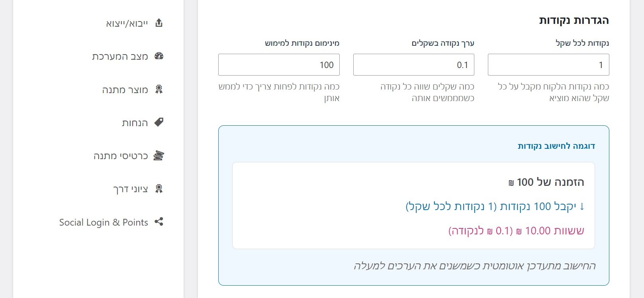Focus the נקודות לכל שקל input field
The image size is (644, 298).
[x=548, y=65]
